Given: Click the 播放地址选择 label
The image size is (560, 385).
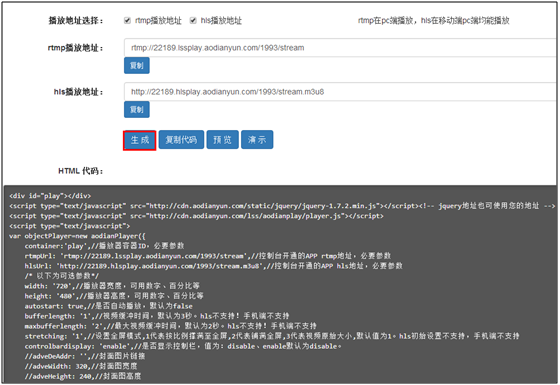Looking at the screenshot, I should tap(76, 21).
